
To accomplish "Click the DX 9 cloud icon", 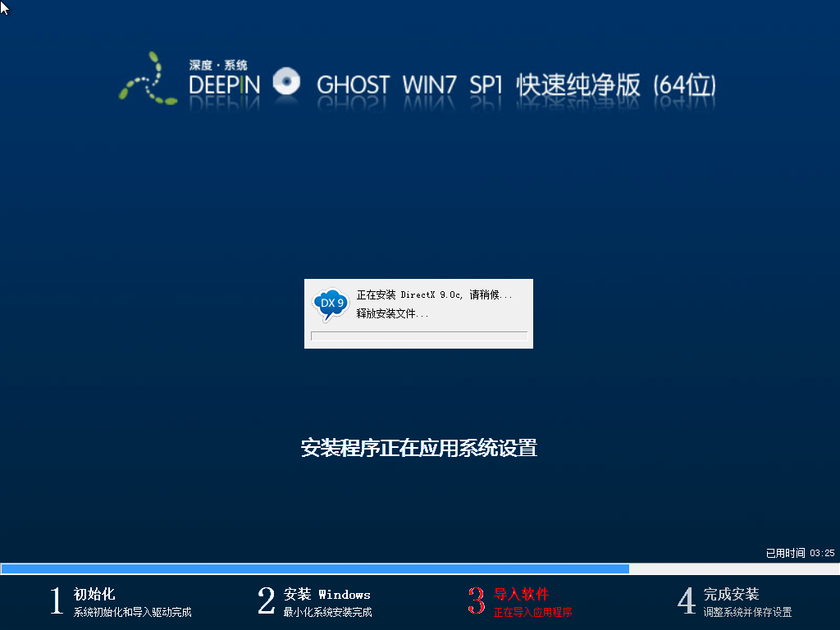I will click(331, 304).
